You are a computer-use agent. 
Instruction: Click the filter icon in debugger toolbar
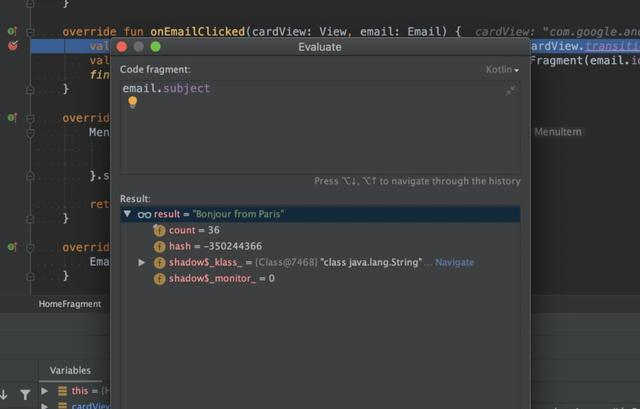[25, 396]
